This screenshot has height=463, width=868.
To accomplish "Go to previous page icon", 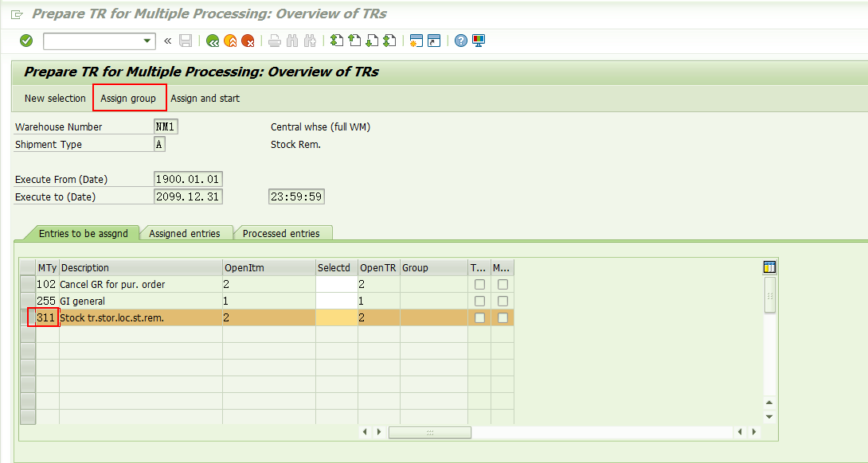I will (x=354, y=41).
